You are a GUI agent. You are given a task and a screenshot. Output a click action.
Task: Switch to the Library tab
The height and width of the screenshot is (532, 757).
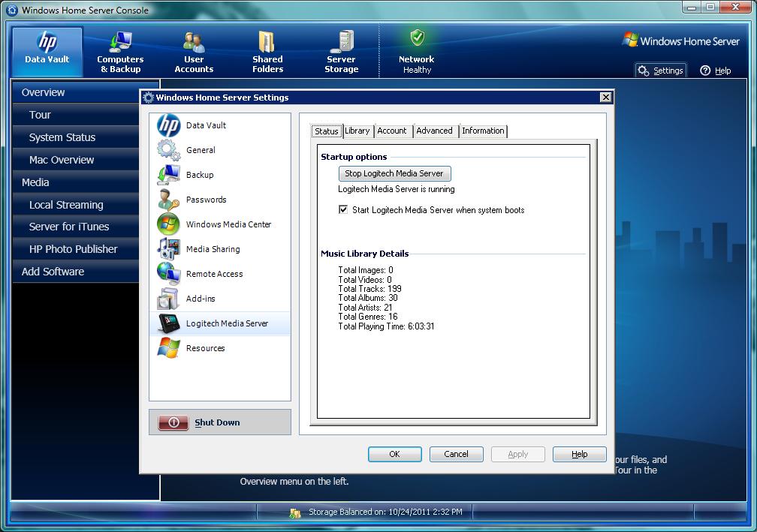coord(357,131)
